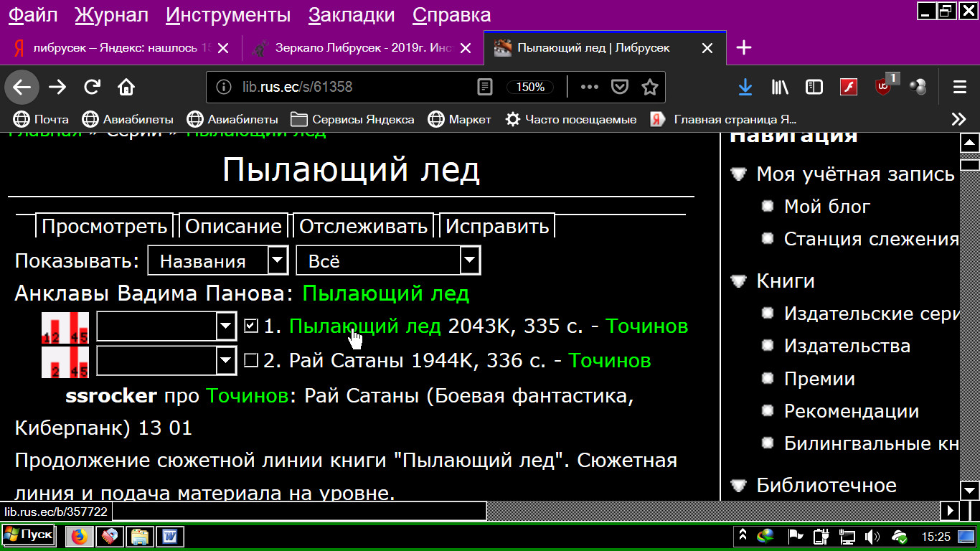This screenshot has width=980, height=551.
Task: Click the Reader view icon
Action: pyautogui.click(x=485, y=88)
